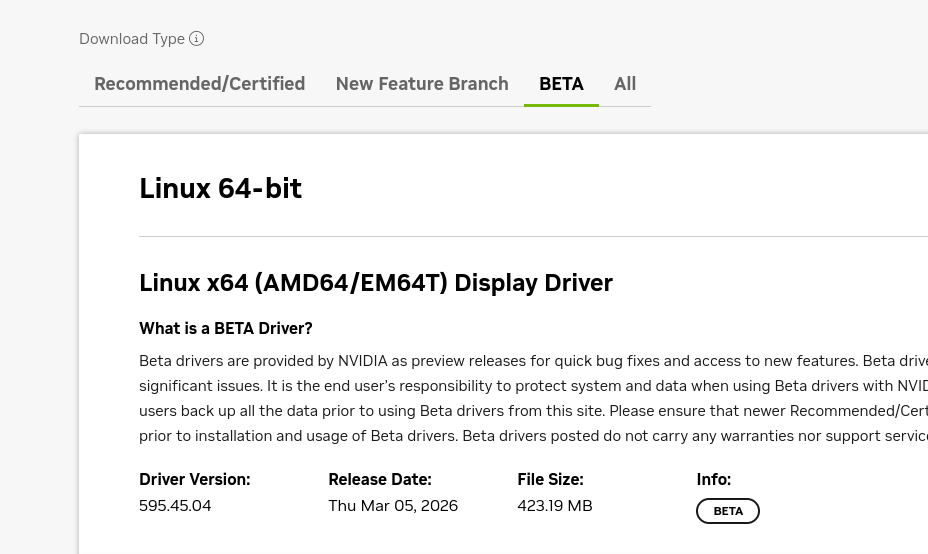
Task: Show All download types tab
Action: point(625,84)
